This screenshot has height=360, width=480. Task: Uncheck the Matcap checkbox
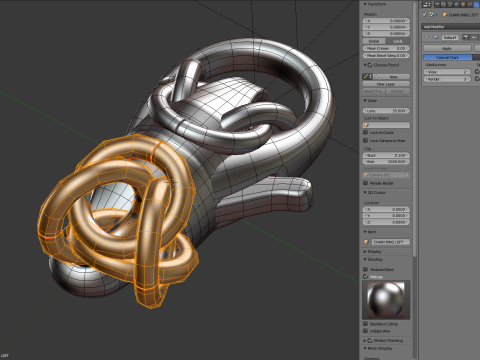[366, 276]
